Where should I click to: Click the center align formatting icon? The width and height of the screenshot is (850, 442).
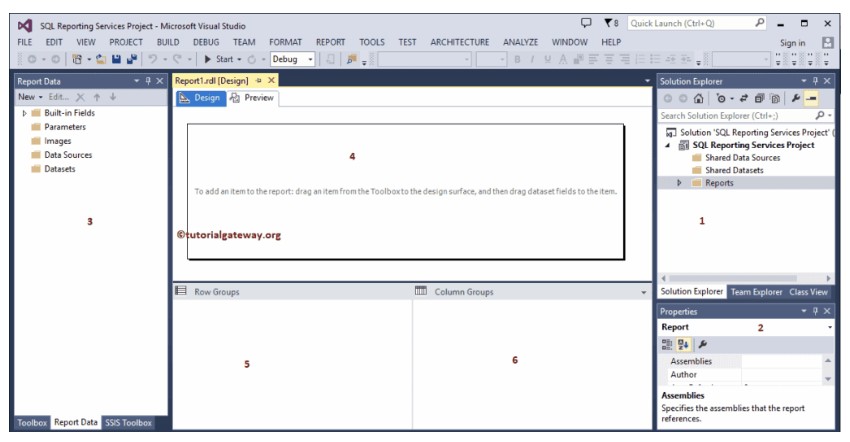pos(609,59)
